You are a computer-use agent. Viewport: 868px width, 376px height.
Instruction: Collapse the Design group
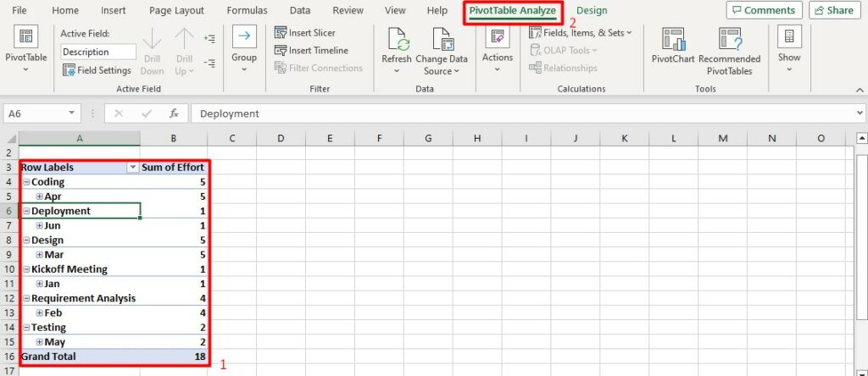pyautogui.click(x=26, y=240)
